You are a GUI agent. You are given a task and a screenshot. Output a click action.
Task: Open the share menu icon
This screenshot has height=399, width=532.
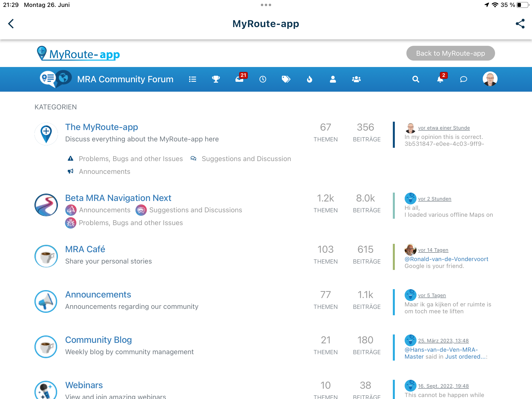pos(520,24)
